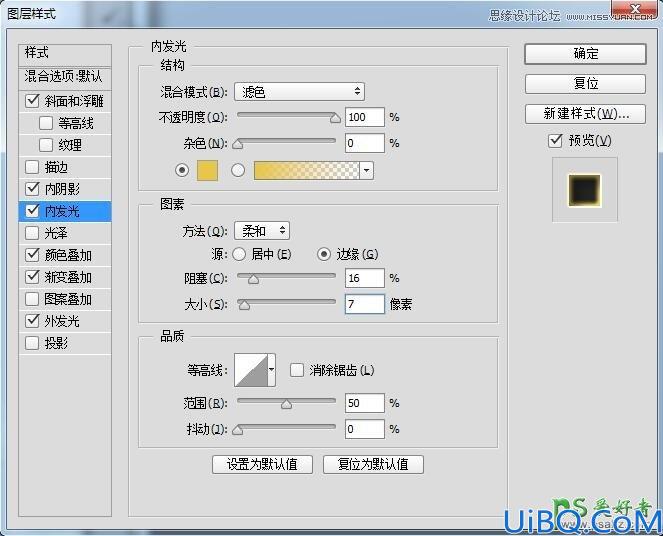Enable the 光泽 checkbox
The image size is (663, 536).
pyautogui.click(x=33, y=233)
